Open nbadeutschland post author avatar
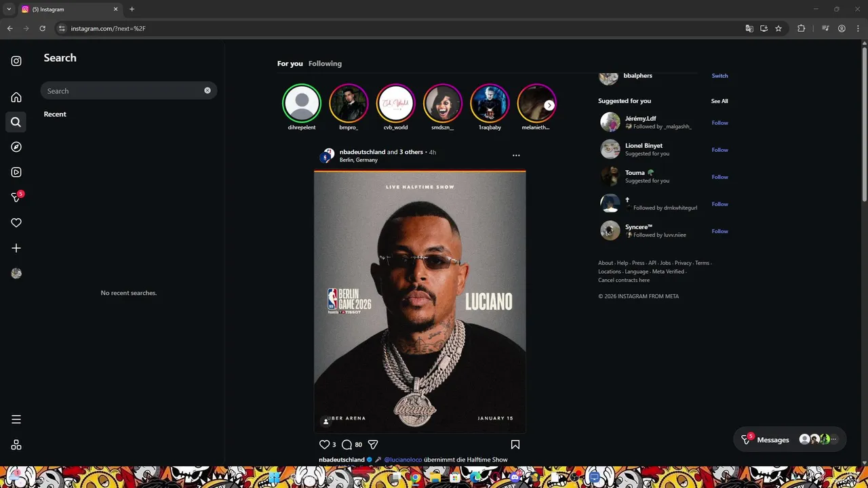Viewport: 868px width, 488px height. click(327, 156)
